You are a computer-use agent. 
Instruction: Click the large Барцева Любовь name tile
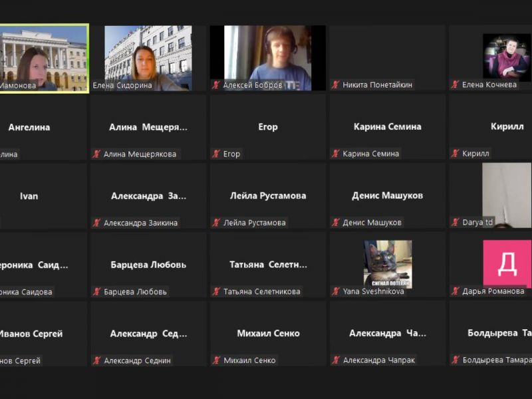click(x=148, y=265)
